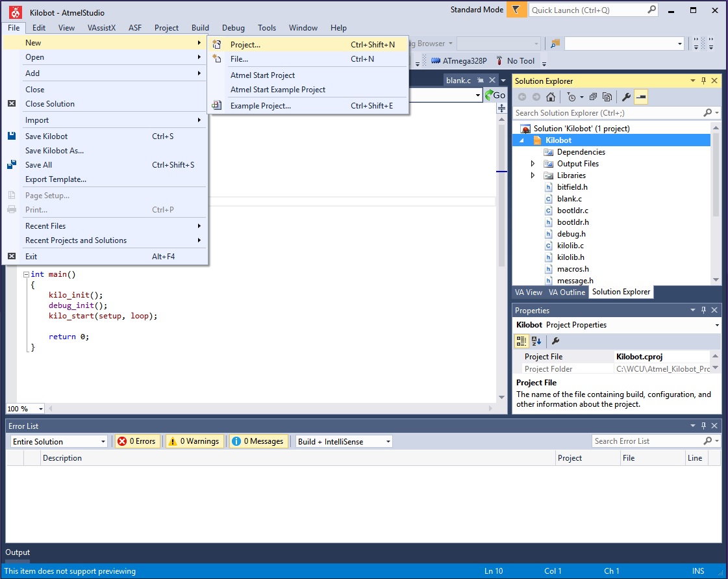Focus the Search Error List field
The height and width of the screenshot is (579, 728).
(x=647, y=441)
